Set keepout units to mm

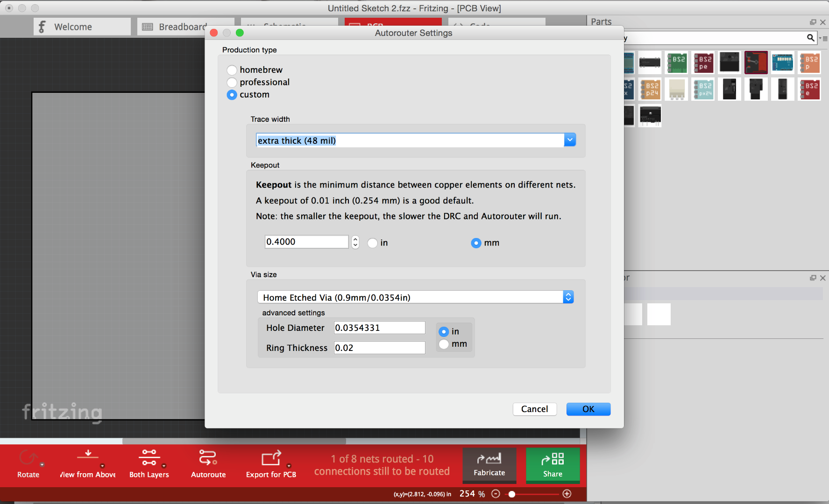(x=476, y=243)
